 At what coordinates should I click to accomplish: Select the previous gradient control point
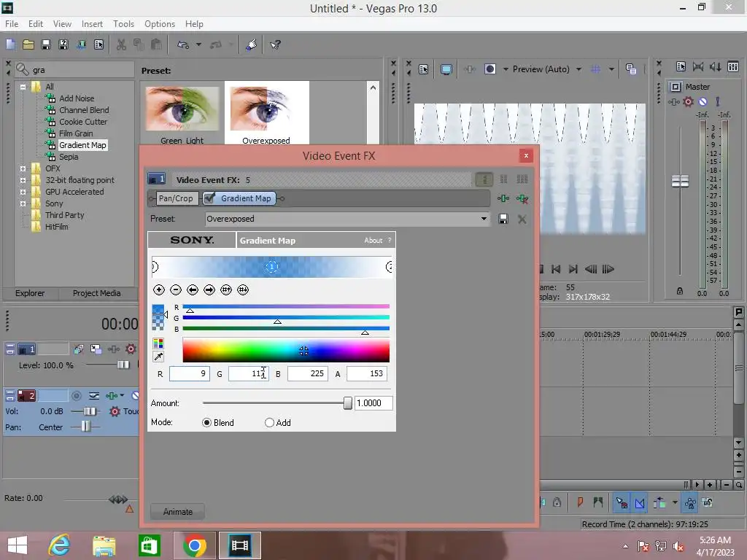coord(193,289)
